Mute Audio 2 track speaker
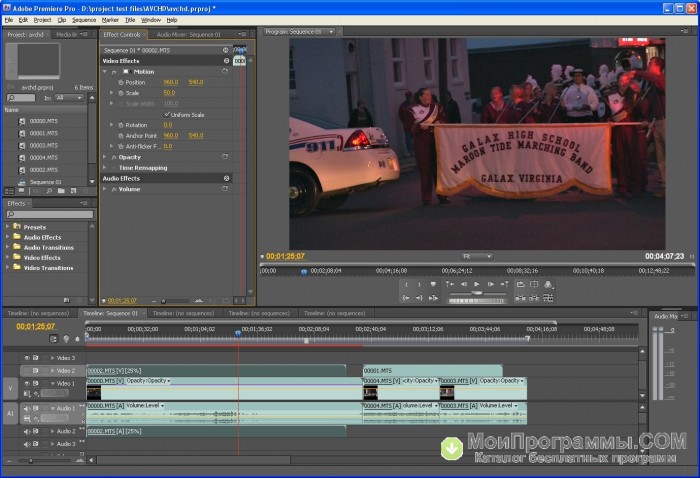 point(27,432)
